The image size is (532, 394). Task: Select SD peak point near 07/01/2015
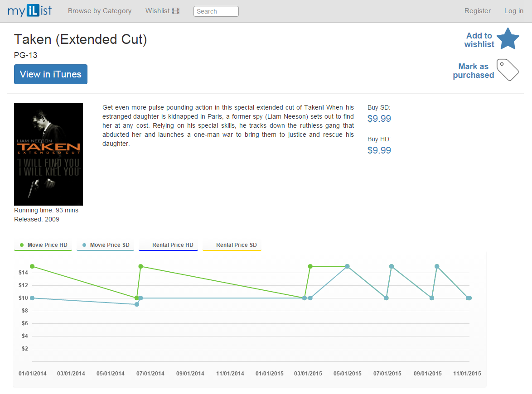click(x=392, y=266)
